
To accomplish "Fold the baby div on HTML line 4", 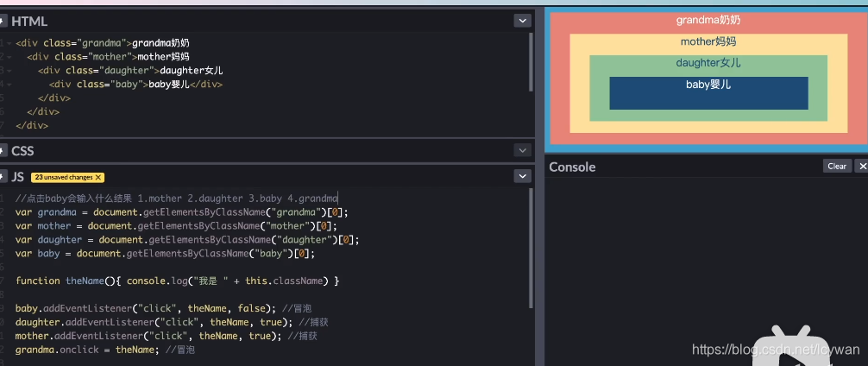I will [x=9, y=85].
